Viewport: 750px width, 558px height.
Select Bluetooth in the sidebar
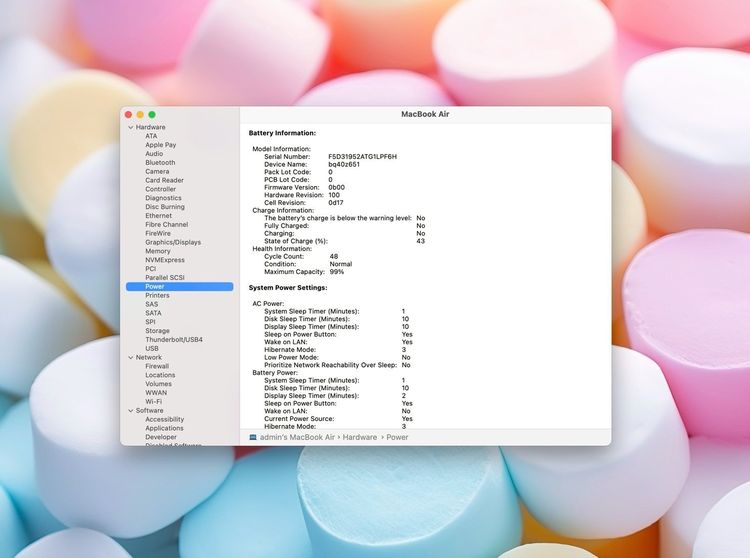(x=160, y=163)
